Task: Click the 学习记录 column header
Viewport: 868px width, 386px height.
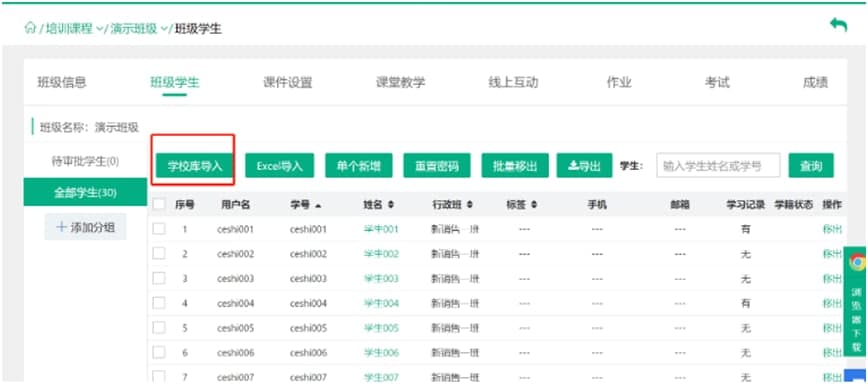Action: tap(746, 205)
